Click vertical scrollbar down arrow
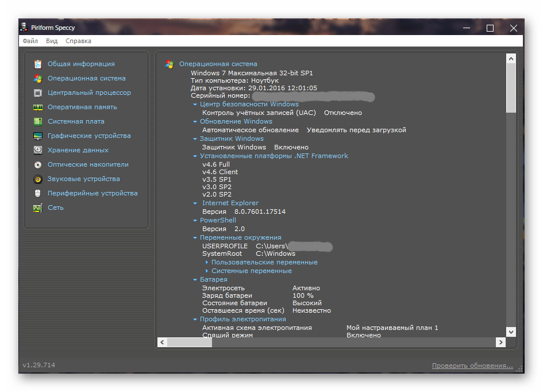The image size is (543, 392). click(511, 332)
